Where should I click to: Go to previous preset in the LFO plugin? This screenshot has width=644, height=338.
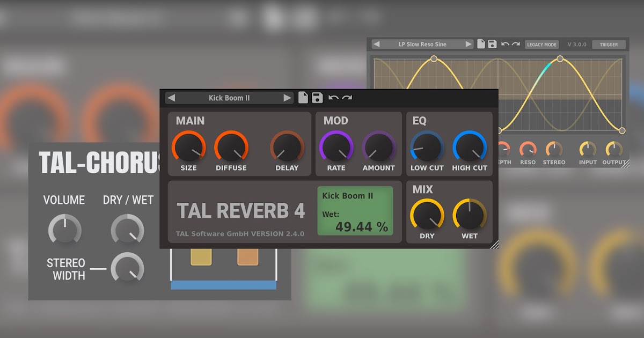tap(376, 44)
